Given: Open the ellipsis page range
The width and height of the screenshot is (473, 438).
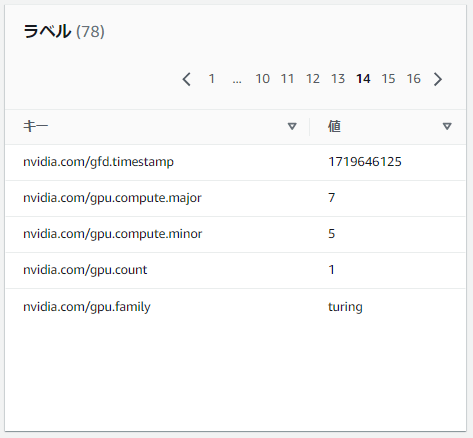Looking at the screenshot, I should click(237, 81).
